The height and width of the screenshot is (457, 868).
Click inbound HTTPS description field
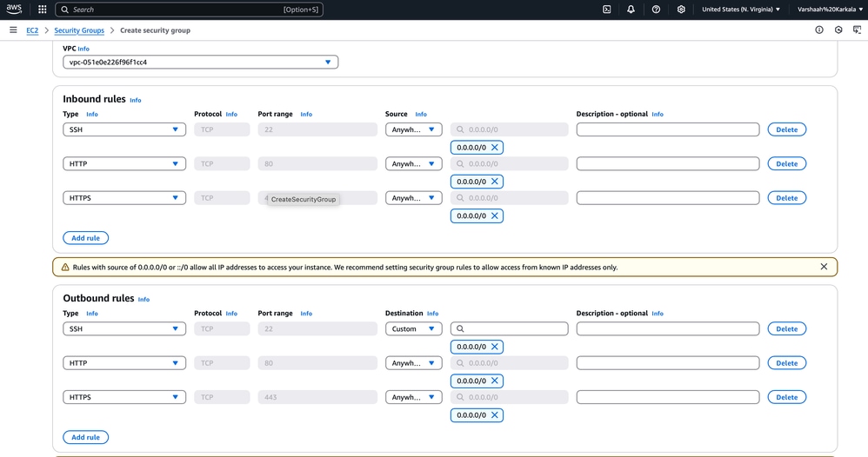point(668,198)
